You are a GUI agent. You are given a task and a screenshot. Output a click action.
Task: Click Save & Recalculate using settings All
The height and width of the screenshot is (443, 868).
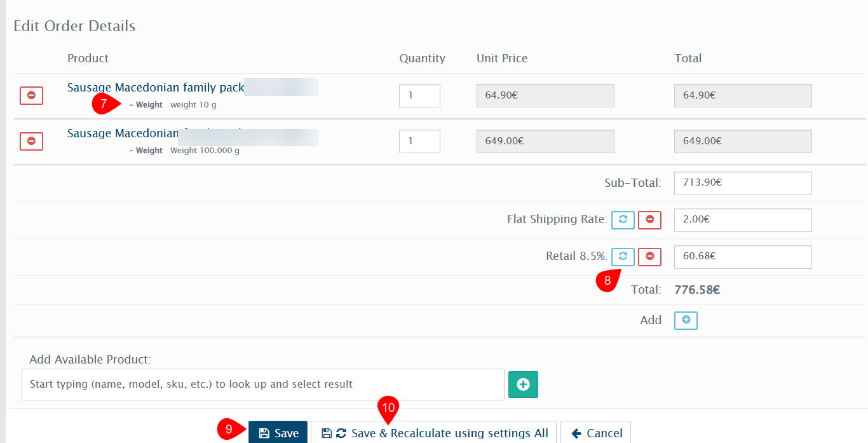click(434, 433)
